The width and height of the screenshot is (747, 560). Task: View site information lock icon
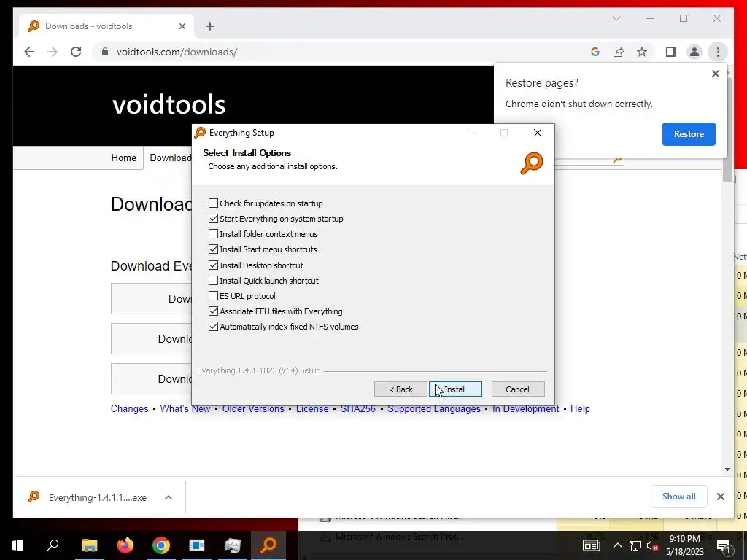point(105,52)
